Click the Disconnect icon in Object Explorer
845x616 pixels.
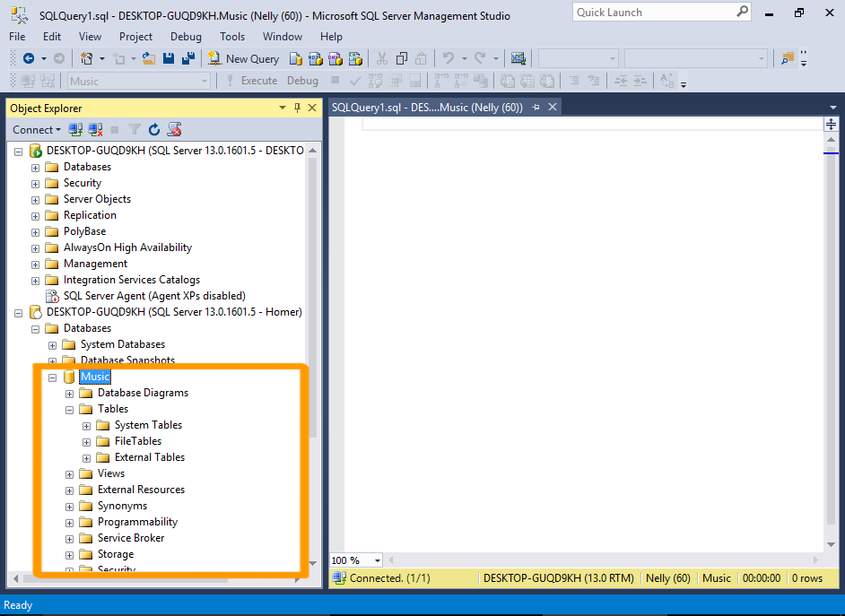[95, 130]
